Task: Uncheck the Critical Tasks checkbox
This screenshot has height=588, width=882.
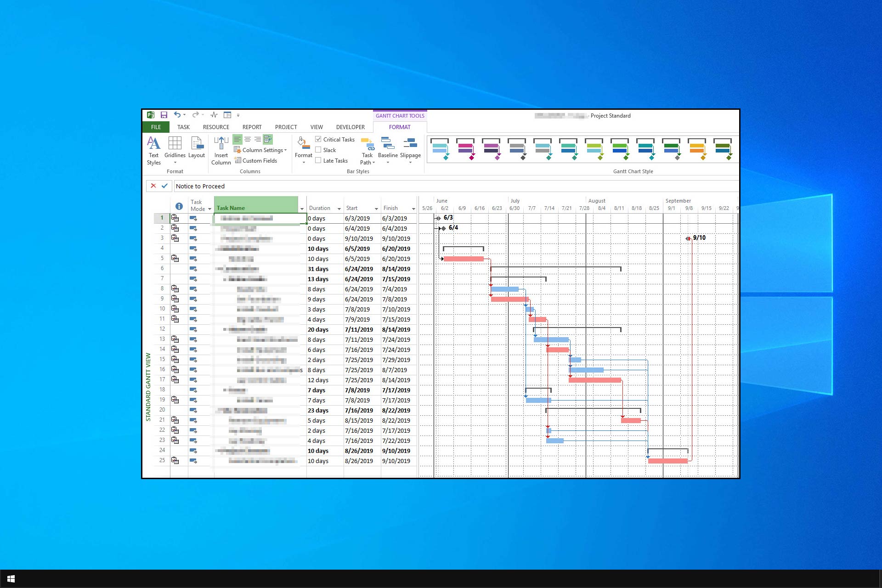Action: point(318,139)
